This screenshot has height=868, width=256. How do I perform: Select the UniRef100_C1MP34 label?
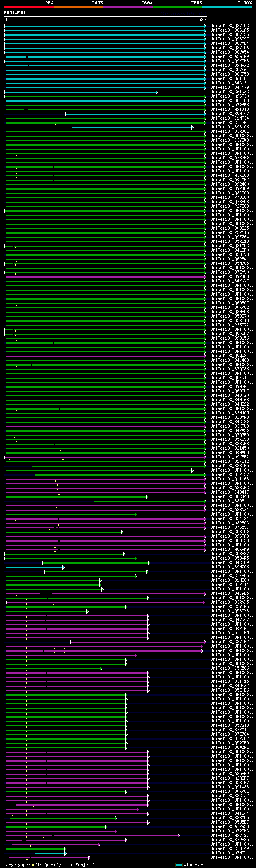click(230, 118)
